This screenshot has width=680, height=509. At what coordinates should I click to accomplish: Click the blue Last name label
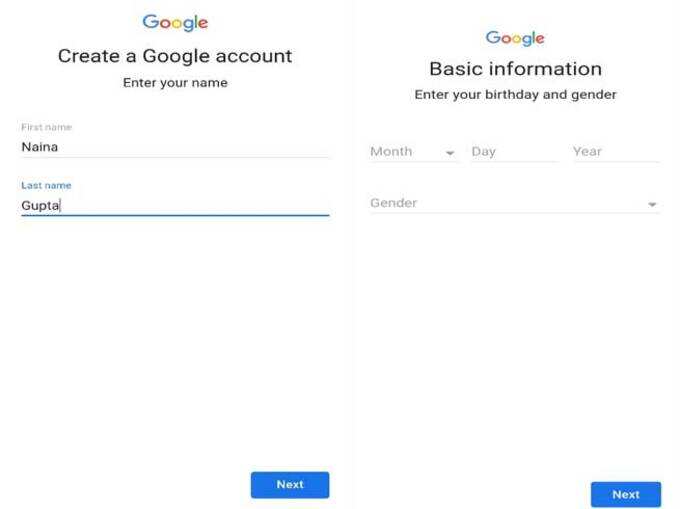click(x=46, y=186)
